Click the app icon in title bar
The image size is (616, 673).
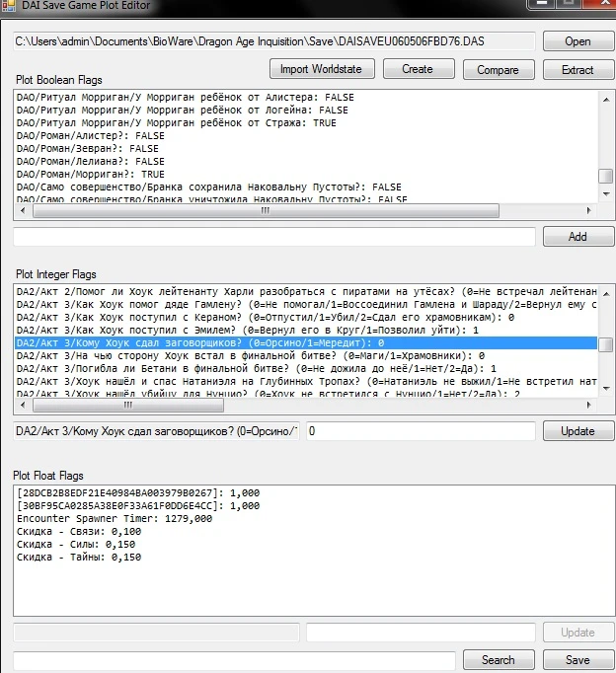coord(9,5)
